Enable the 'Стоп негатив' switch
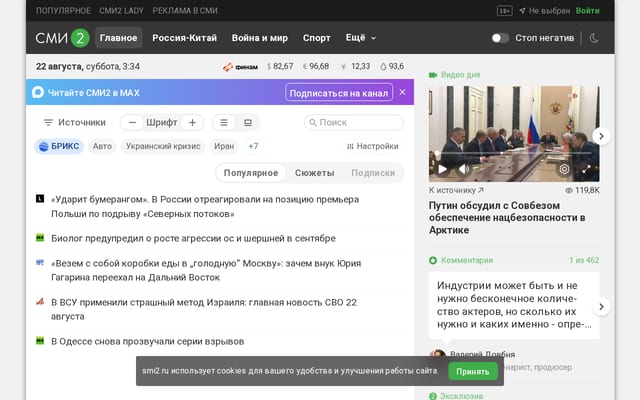 tap(500, 38)
